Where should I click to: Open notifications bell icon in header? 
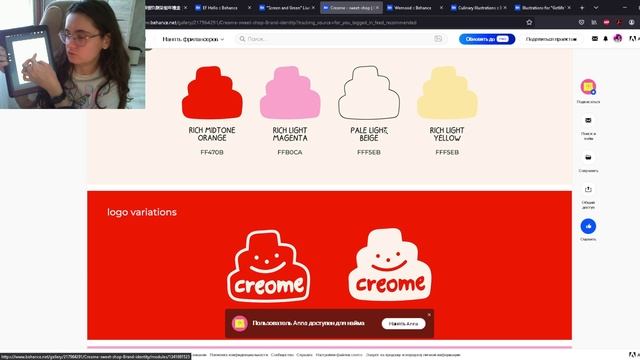coord(606,39)
